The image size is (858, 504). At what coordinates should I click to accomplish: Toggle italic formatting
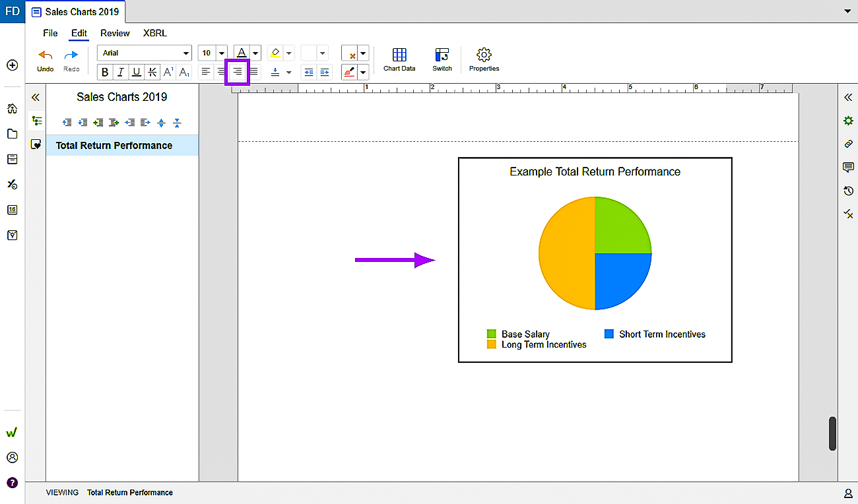click(121, 72)
